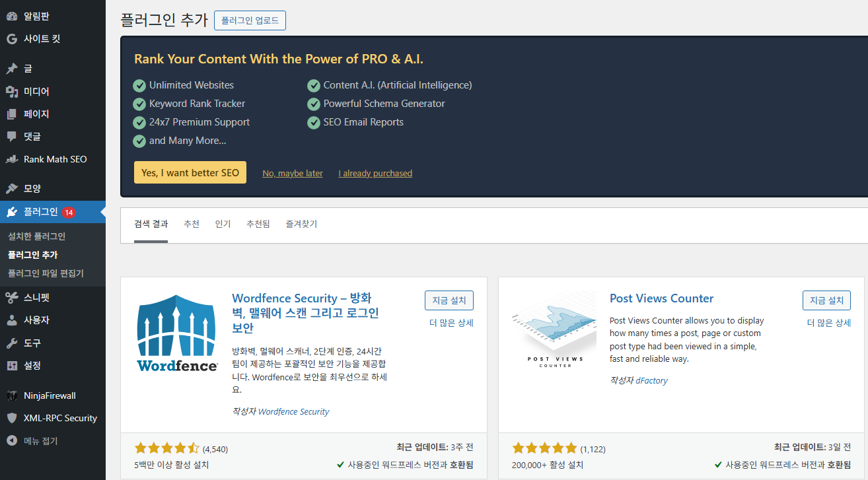
Task: Open the 페이지 pages icon
Action: (11, 114)
